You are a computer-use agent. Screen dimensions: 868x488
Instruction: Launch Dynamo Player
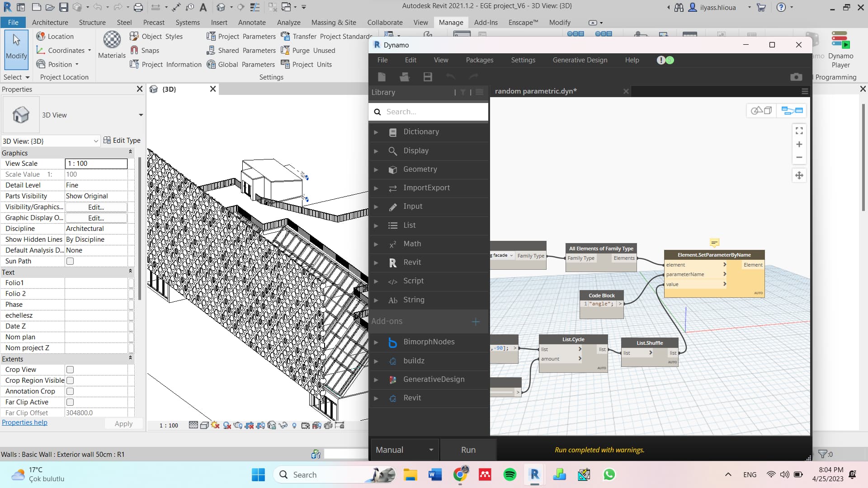click(840, 50)
